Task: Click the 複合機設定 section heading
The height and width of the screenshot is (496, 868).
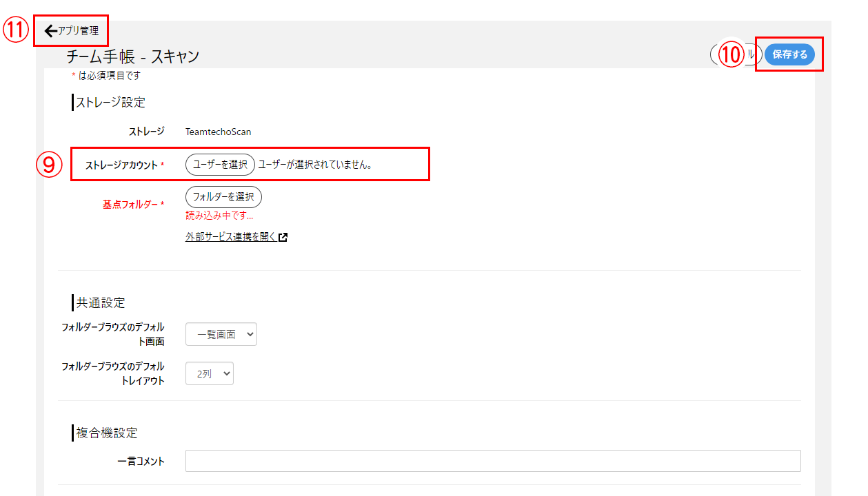Action: [107, 433]
